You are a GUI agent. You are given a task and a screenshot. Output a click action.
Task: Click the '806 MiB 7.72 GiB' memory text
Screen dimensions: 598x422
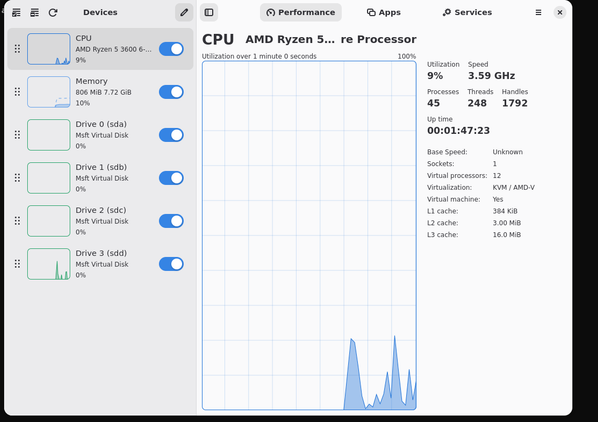pyautogui.click(x=103, y=92)
